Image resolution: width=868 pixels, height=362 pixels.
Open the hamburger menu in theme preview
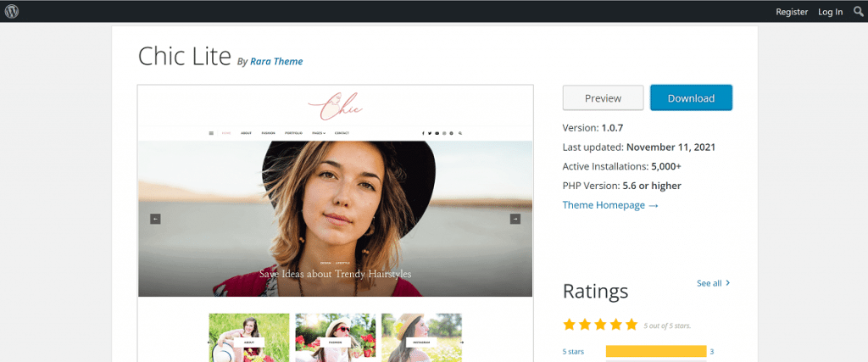pos(211,133)
